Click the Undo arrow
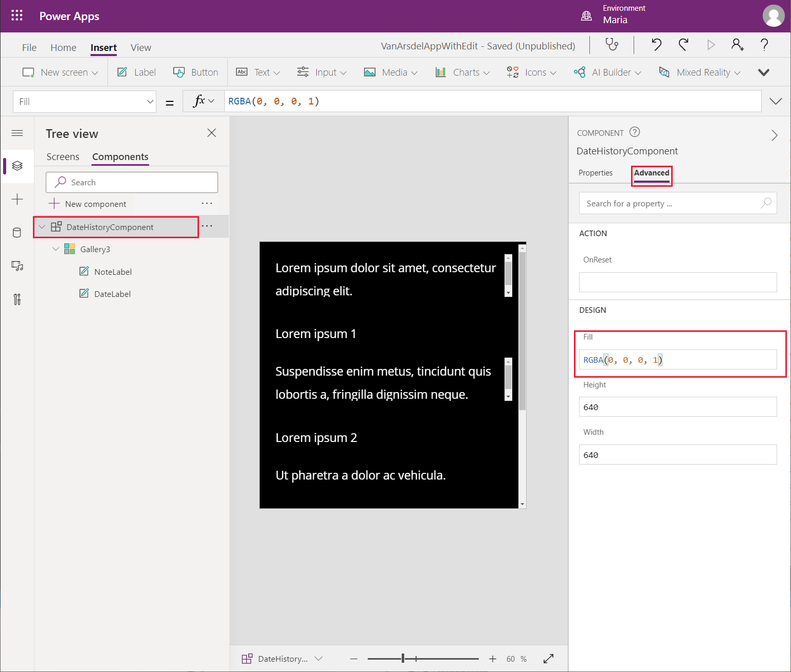The image size is (791, 672). tap(656, 45)
